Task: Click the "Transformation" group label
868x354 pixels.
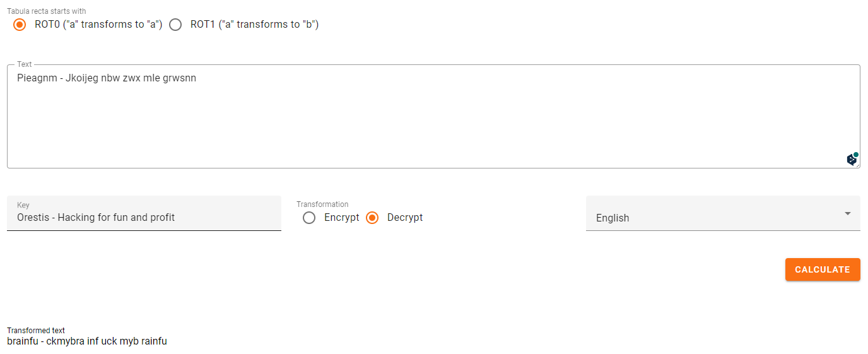Action: (322, 204)
